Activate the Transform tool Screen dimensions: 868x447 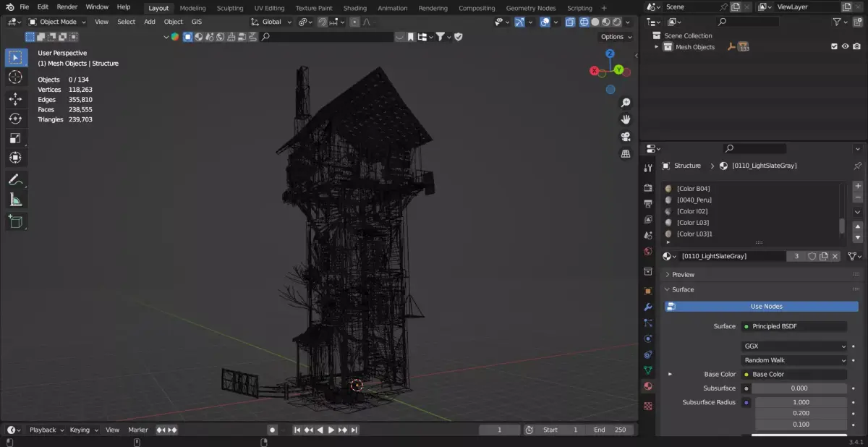click(15, 157)
